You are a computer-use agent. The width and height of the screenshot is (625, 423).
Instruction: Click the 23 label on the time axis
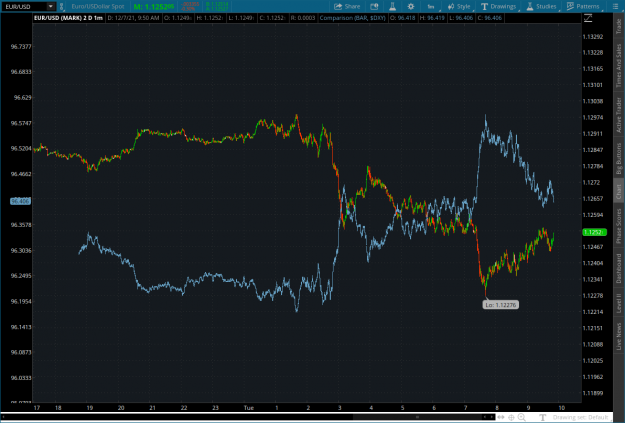215,407
